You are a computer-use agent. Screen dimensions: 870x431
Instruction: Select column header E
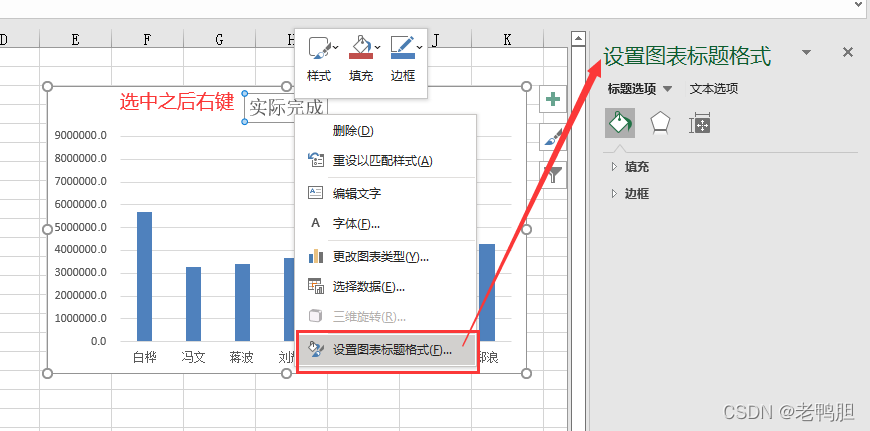[75, 39]
